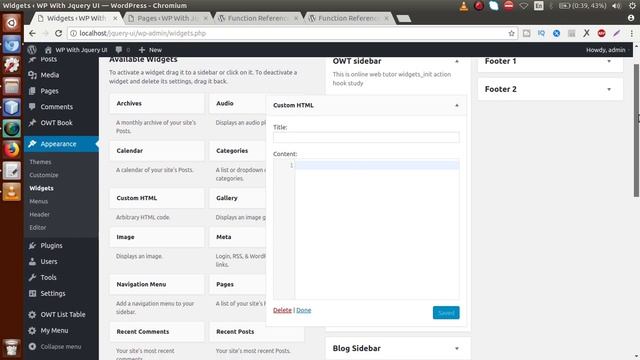Bookmark this page with the star icon

click(511, 33)
